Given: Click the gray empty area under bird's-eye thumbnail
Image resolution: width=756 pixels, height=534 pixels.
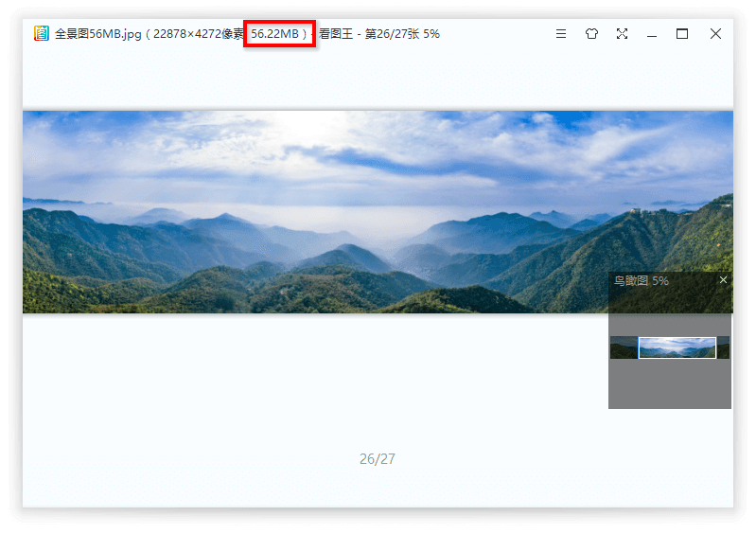Looking at the screenshot, I should point(669,385).
